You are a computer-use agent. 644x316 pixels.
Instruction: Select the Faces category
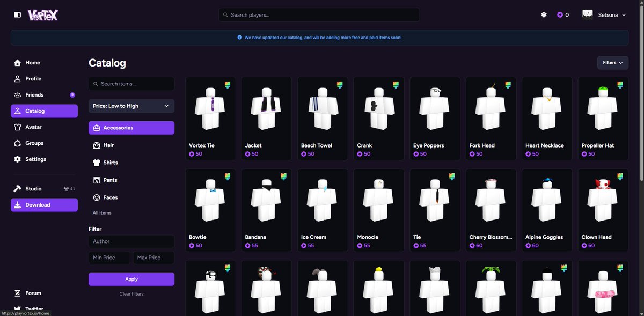(x=131, y=197)
